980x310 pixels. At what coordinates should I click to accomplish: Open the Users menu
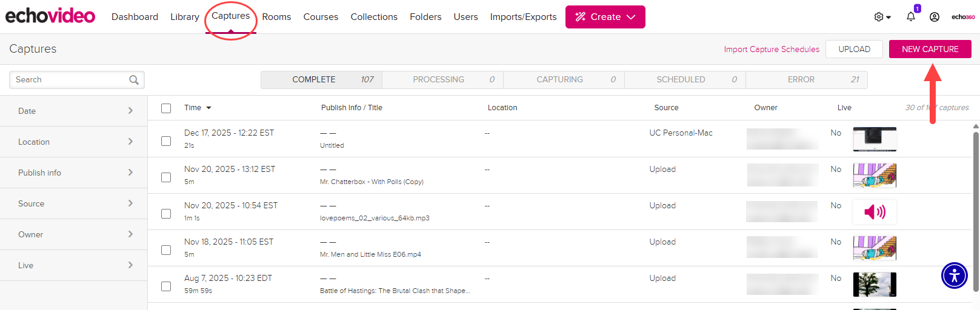tap(465, 17)
